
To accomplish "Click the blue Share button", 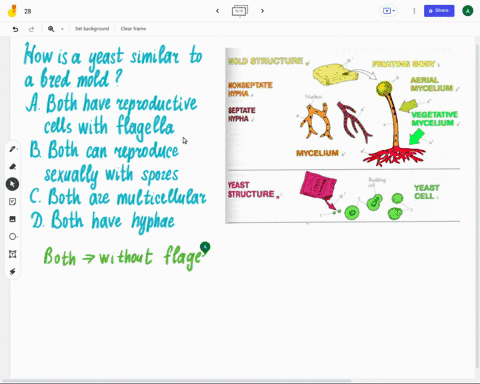I will (x=439, y=11).
